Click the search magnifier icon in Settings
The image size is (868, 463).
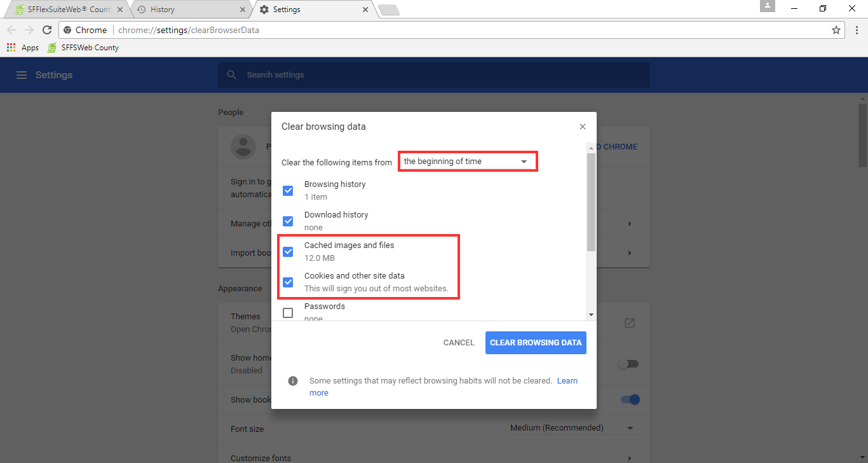click(x=232, y=75)
